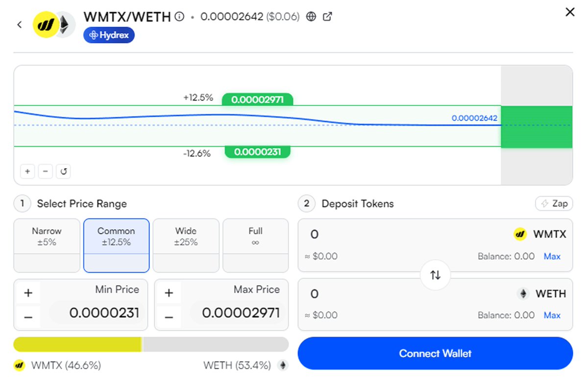
Task: Click WETH Balance: 0.00 text
Action: [x=506, y=315]
